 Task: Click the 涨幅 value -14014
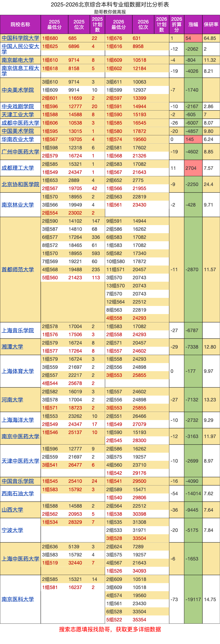point(193,494)
